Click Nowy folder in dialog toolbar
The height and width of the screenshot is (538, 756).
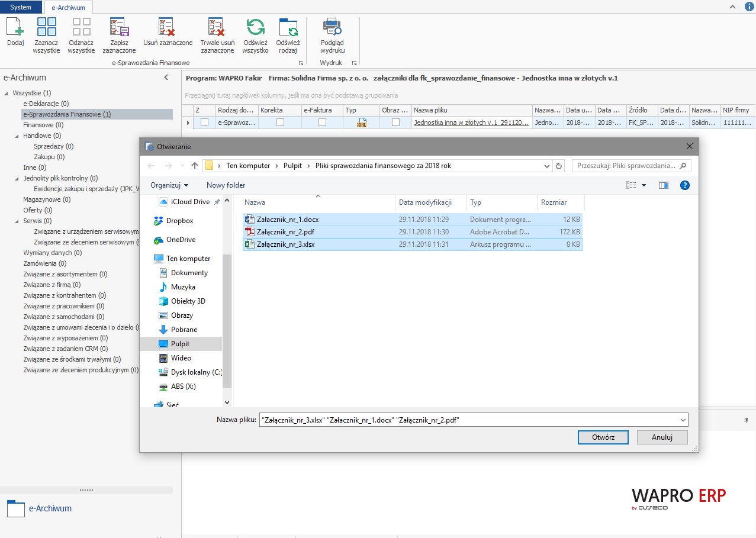coord(226,185)
